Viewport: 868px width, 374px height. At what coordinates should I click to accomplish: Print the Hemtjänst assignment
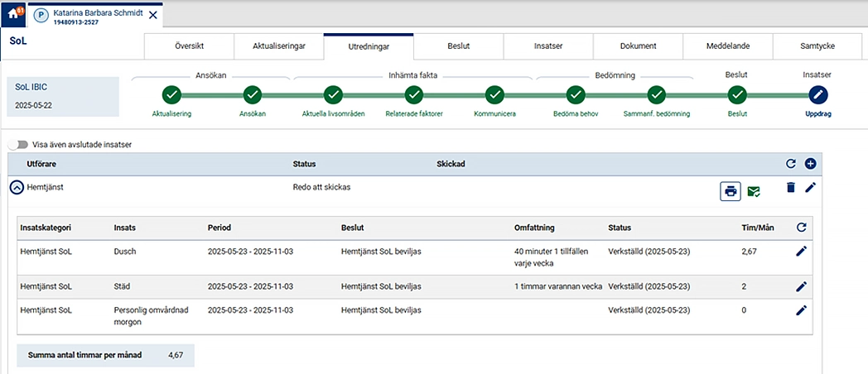[x=731, y=191]
